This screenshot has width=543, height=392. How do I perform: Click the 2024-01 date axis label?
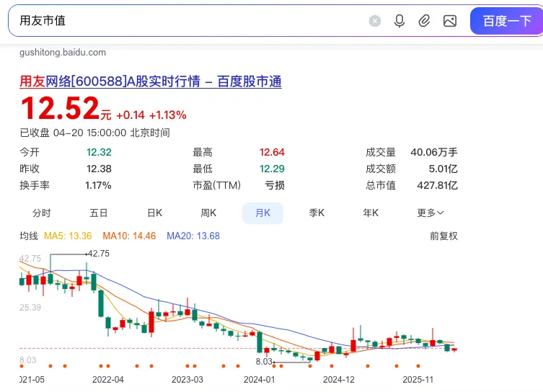(x=260, y=380)
